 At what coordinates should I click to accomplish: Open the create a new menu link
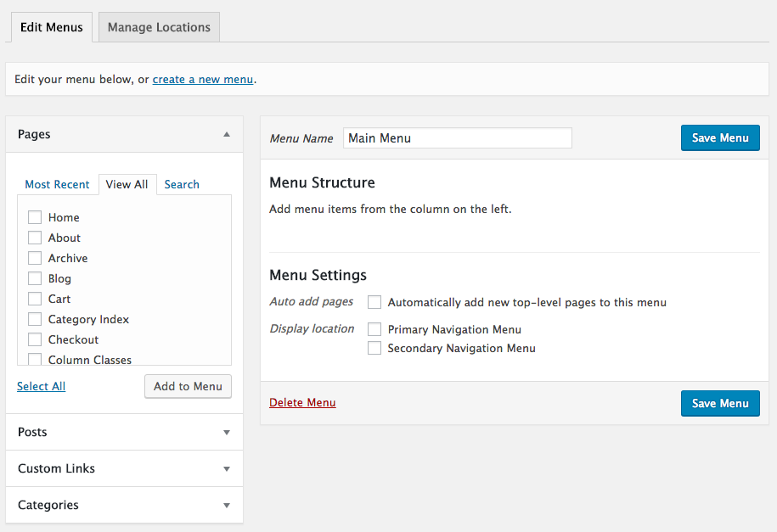[x=202, y=79]
